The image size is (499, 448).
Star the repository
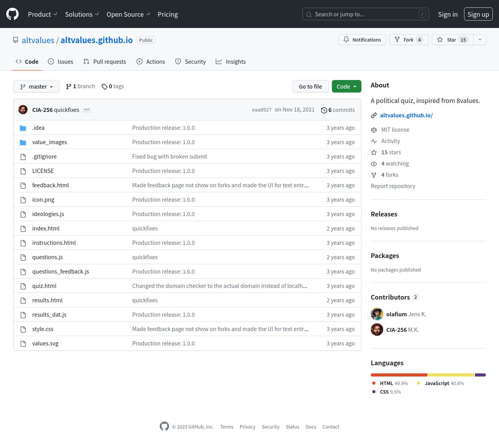[x=453, y=40]
